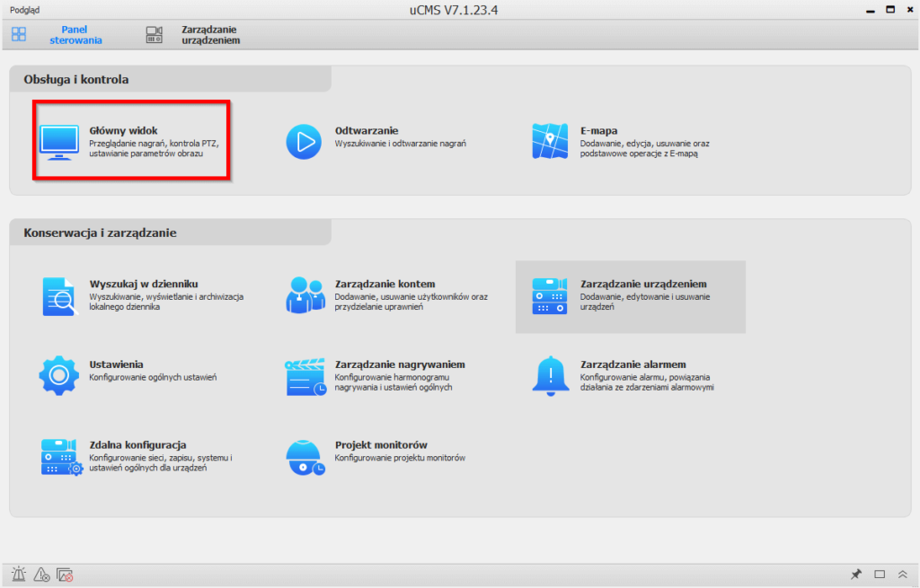Image resolution: width=920 pixels, height=588 pixels.
Task: Open Zarządzanie alarmem via the bell icon
Action: point(550,375)
